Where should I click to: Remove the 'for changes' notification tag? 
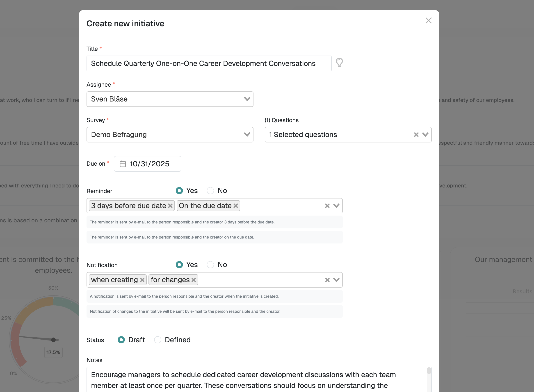194,280
